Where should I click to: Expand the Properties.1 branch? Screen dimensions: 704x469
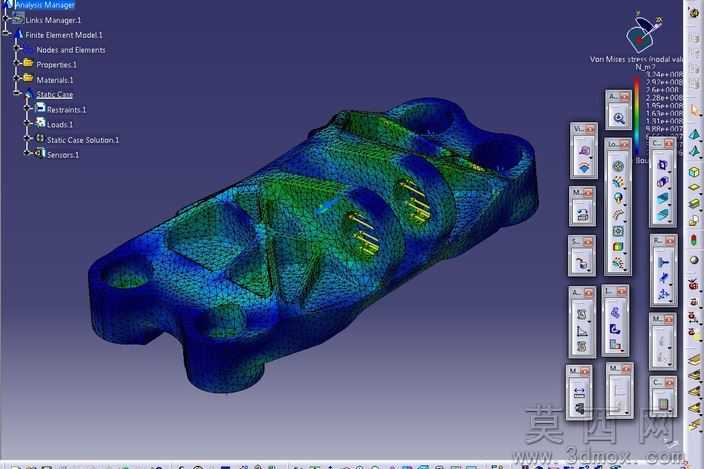pyautogui.click(x=17, y=63)
